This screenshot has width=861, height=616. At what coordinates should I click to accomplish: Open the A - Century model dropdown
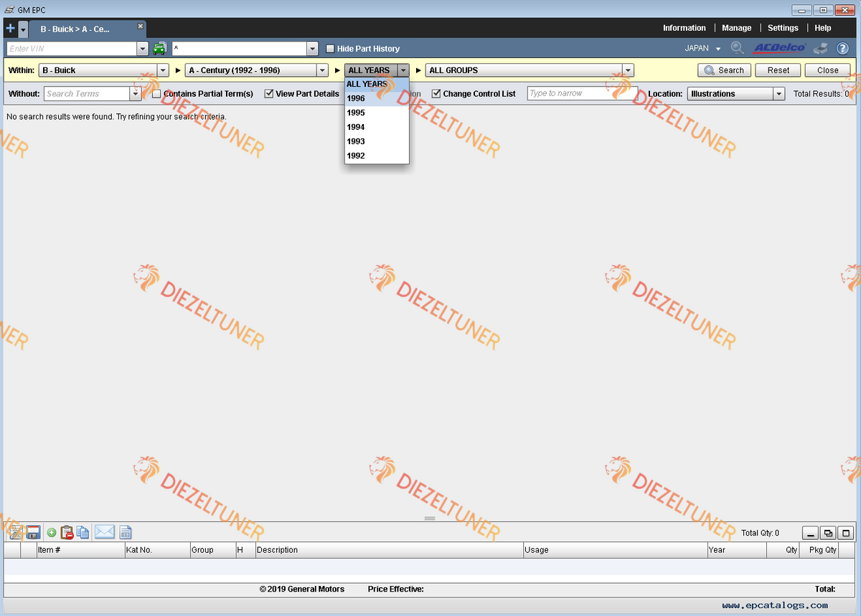point(323,70)
